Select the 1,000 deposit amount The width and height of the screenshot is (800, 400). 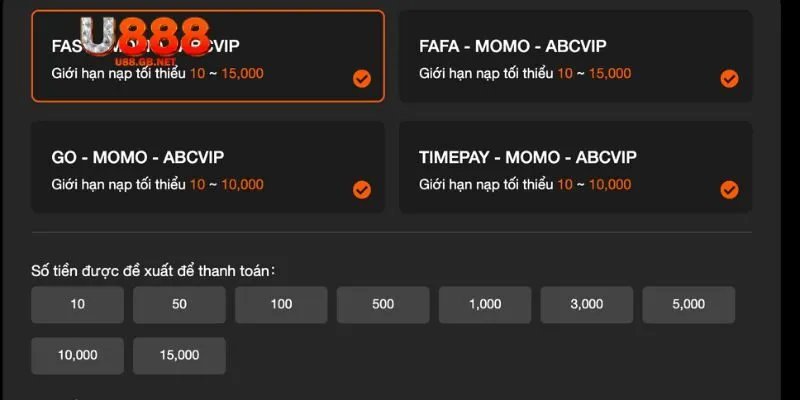pos(485,305)
